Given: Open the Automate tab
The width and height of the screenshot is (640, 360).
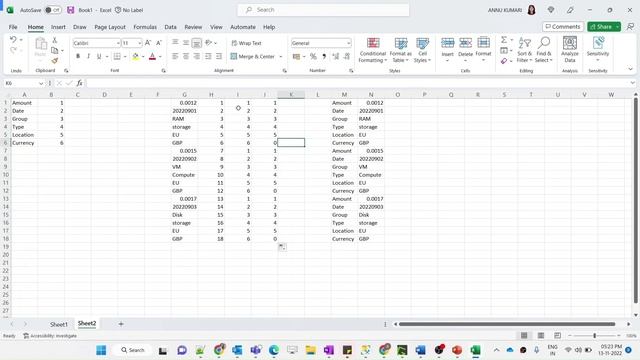Looking at the screenshot, I should (x=243, y=27).
